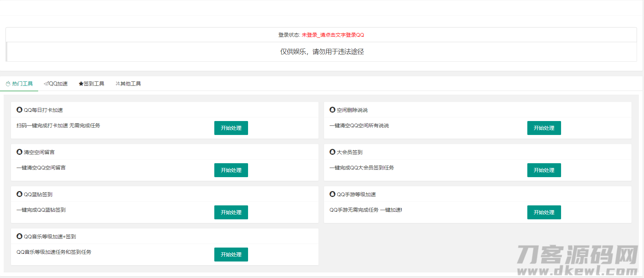This screenshot has width=644, height=278.
Task: Click QQ penguin icon beside 清空空间留言
Action: [19, 152]
